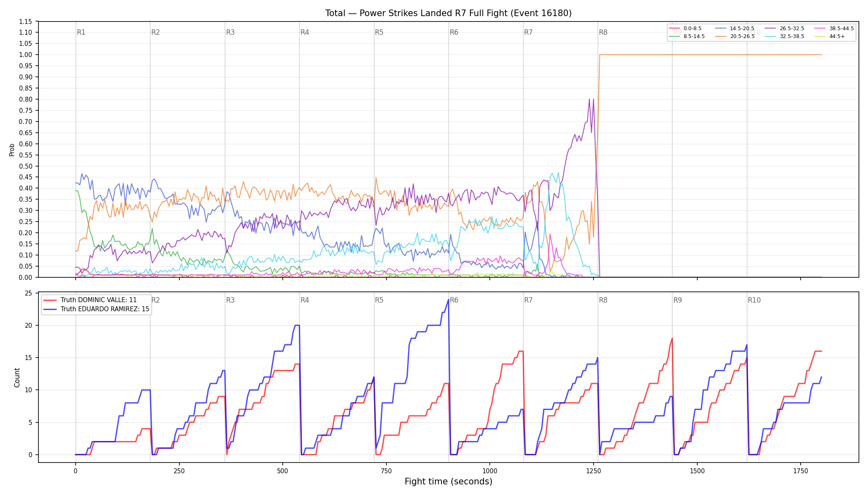
Task: Select the 26.5-32.5 legend label
Action: tap(792, 29)
